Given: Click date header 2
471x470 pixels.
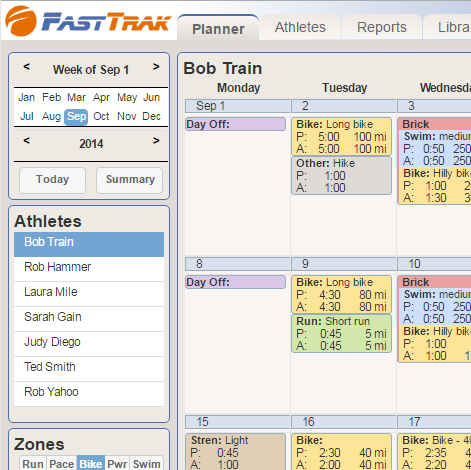Looking at the screenshot, I should click(344, 106).
